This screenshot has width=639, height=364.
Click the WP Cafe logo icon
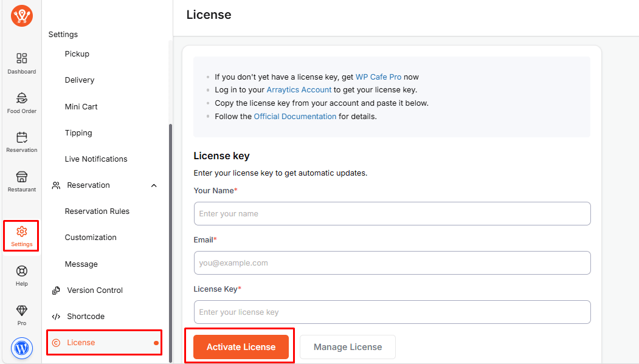click(x=22, y=16)
